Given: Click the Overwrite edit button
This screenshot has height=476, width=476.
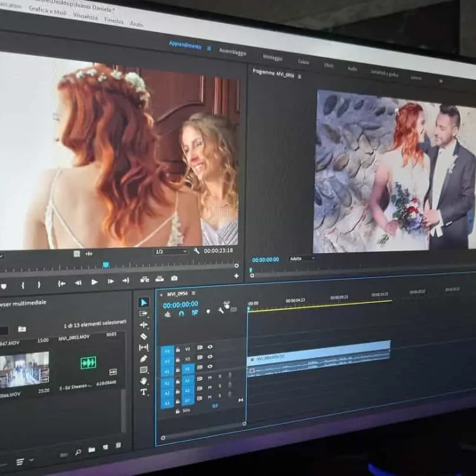Looking at the screenshot, I should click(159, 279).
